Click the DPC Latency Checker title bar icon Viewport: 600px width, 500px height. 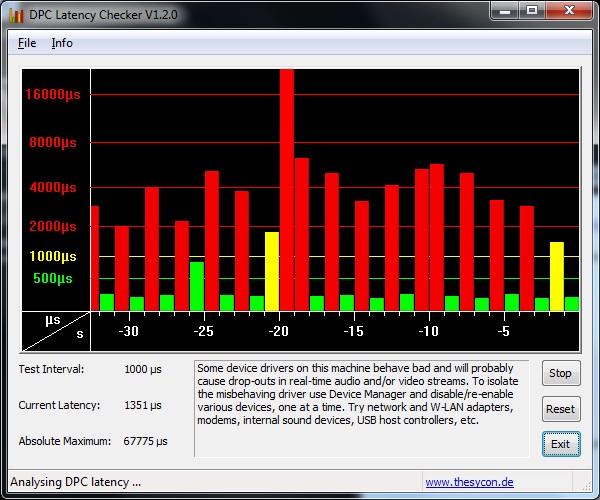[16, 15]
